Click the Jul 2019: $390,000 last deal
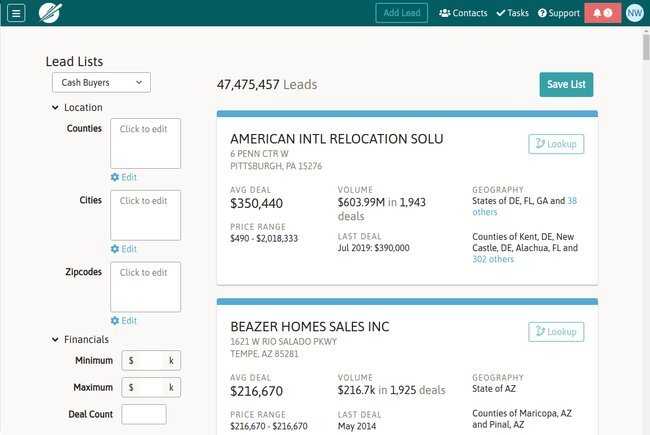 point(374,248)
